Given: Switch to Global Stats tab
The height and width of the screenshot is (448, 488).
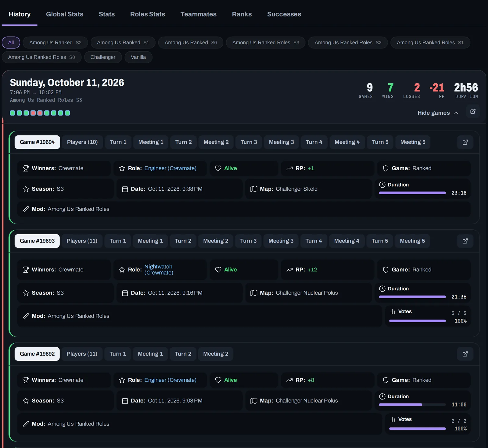Looking at the screenshot, I should 65,14.
